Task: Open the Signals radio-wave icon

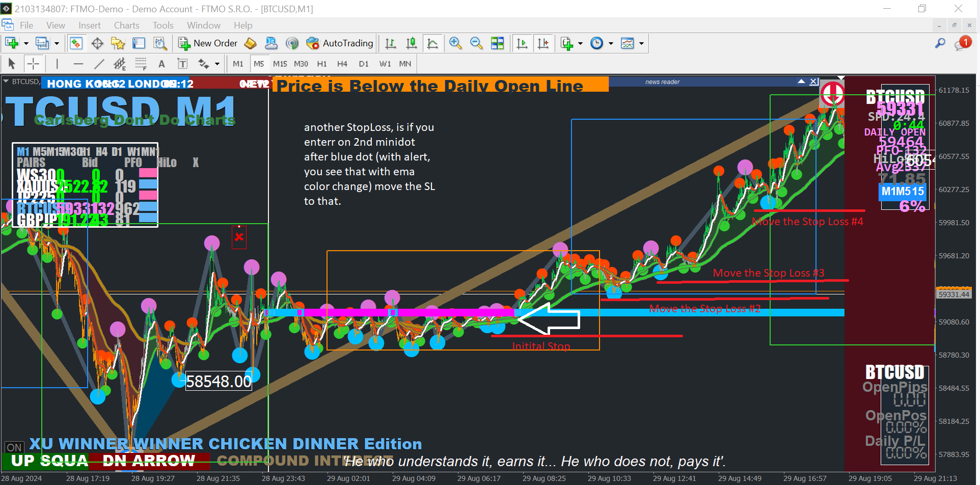Action: (x=292, y=43)
